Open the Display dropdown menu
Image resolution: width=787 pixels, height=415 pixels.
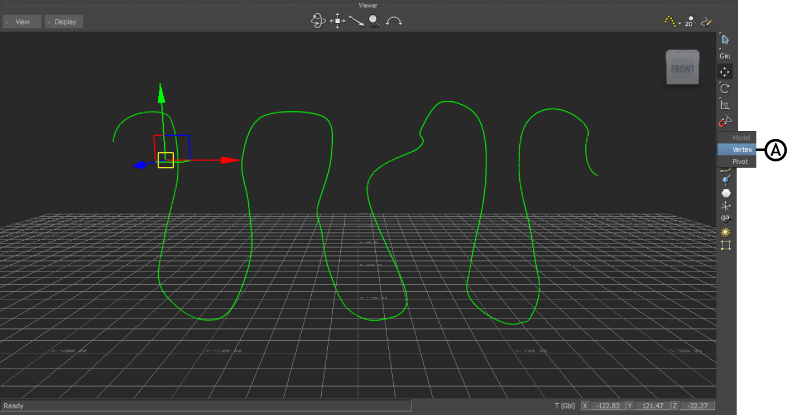tap(64, 22)
